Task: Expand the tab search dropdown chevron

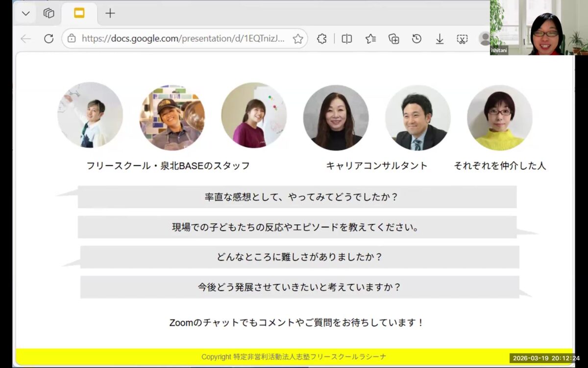Action: click(26, 13)
